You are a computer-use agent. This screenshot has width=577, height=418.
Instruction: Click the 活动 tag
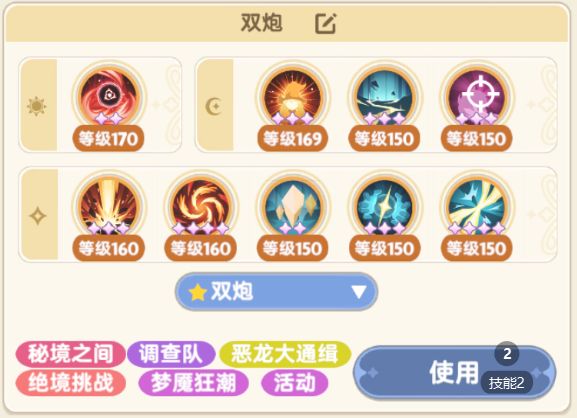coord(294,383)
